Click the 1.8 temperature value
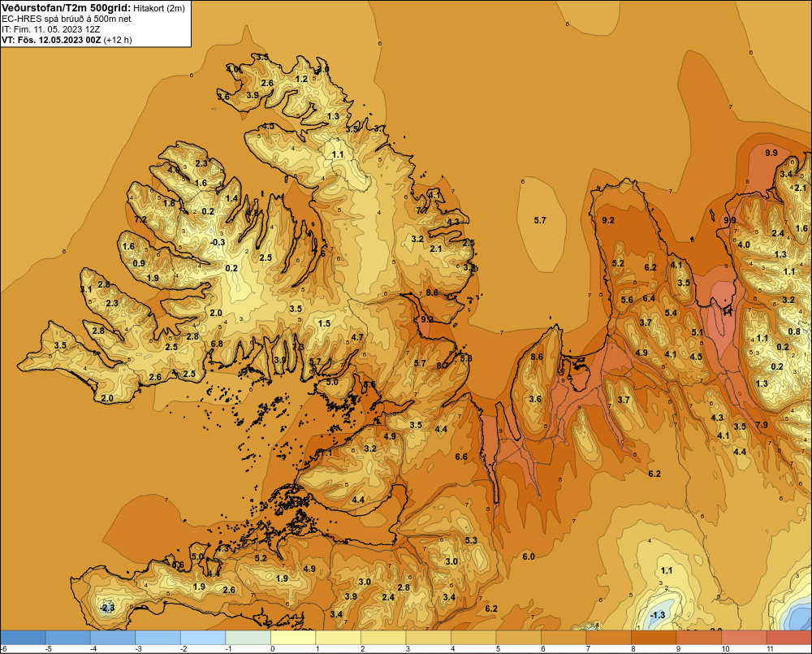The image size is (812, 654). (169, 203)
